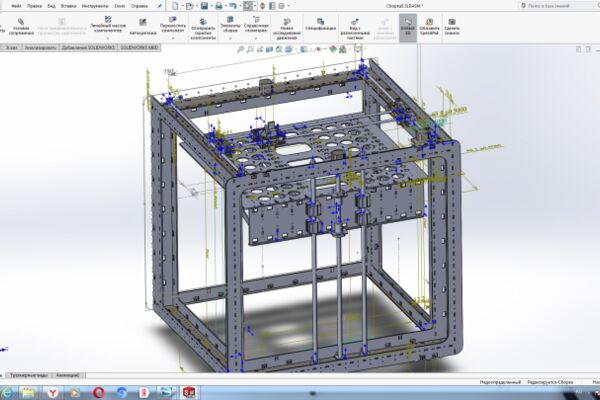
Task: Click the Open document icon
Action: pos(189,6)
